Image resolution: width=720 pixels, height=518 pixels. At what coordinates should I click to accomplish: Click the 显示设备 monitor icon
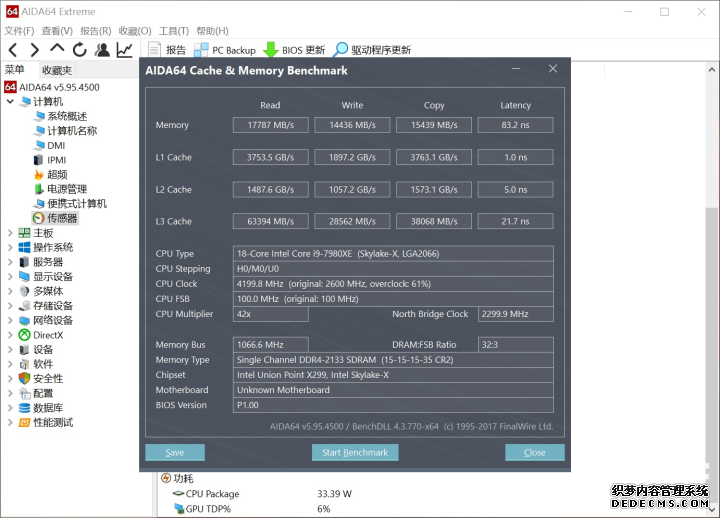[x=24, y=277]
